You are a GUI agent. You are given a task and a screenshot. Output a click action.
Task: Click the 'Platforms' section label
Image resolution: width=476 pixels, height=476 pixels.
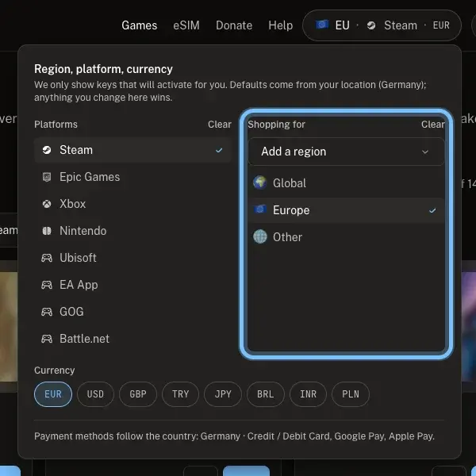pyautogui.click(x=56, y=125)
